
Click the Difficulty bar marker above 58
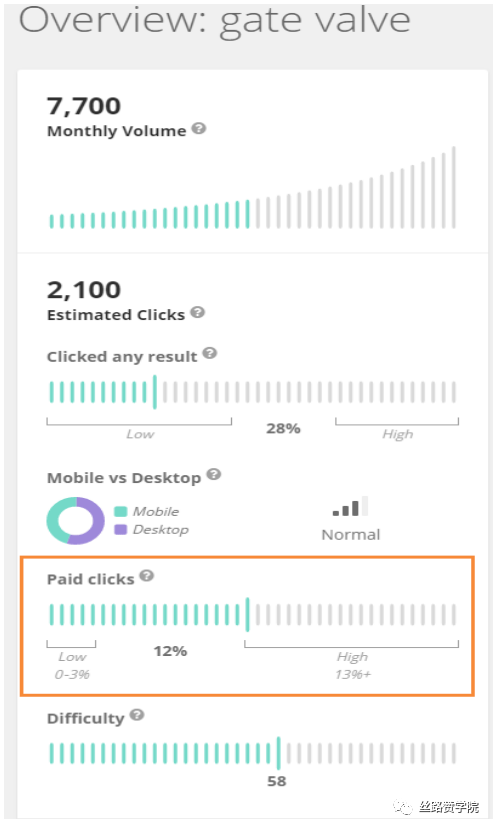278,753
